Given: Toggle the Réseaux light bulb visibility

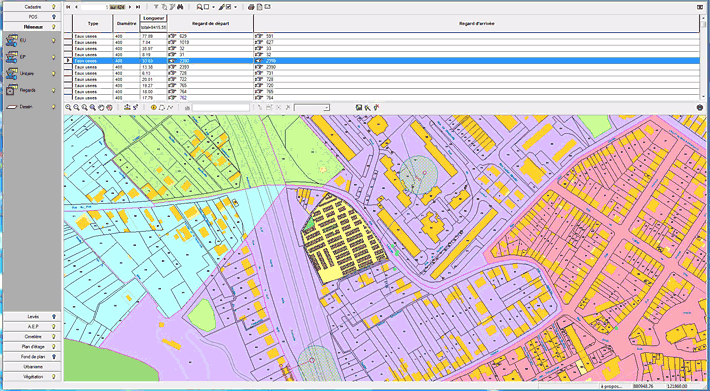Looking at the screenshot, I should (54, 27).
